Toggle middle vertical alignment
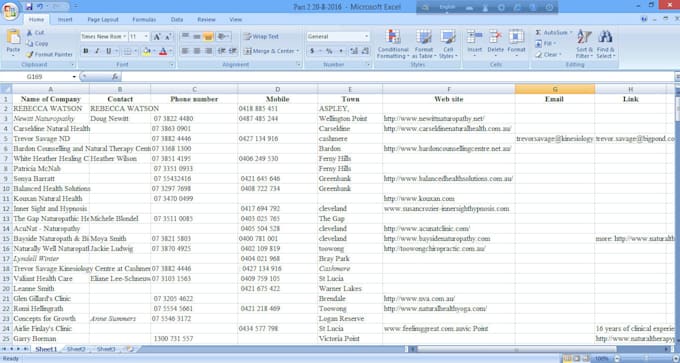The height and width of the screenshot is (363, 680). [x=196, y=36]
